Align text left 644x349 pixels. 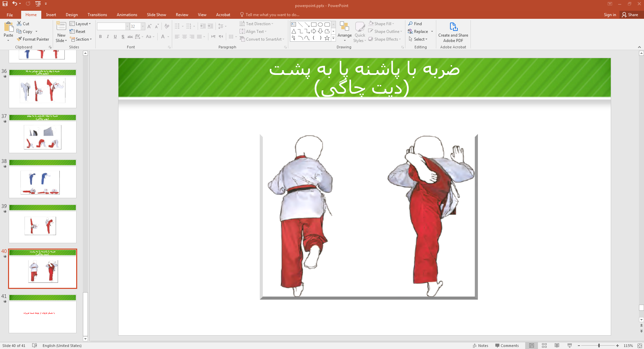click(177, 37)
